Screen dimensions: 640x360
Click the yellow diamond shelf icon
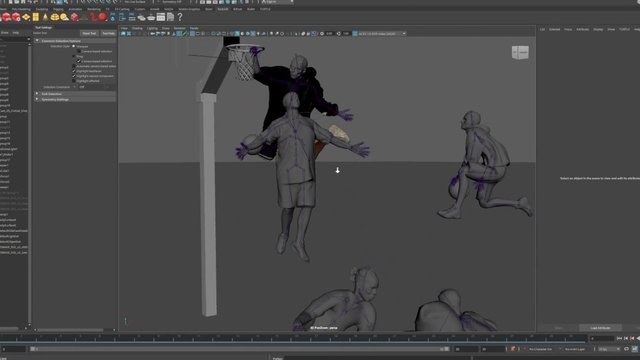pyautogui.click(x=26, y=17)
